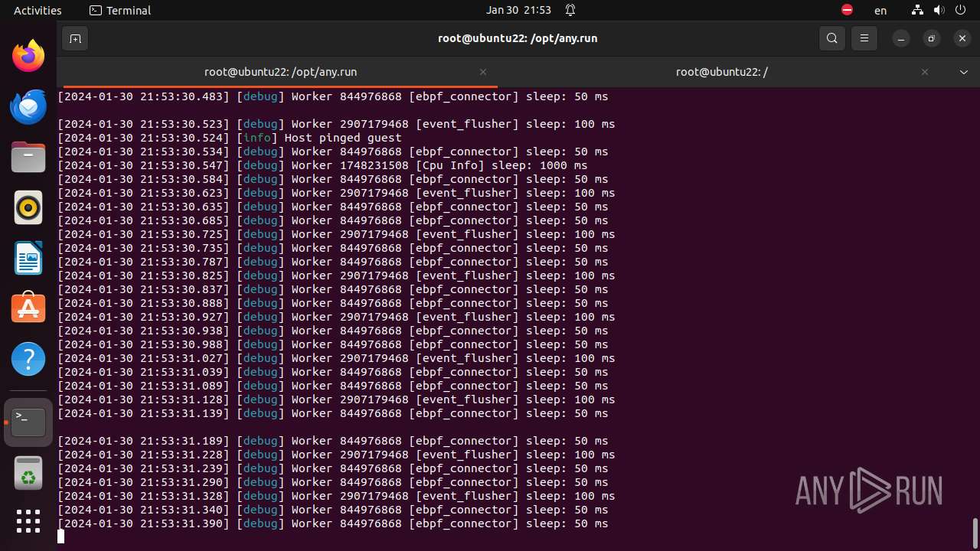
Task: Open the terminal search icon
Action: coord(832,38)
